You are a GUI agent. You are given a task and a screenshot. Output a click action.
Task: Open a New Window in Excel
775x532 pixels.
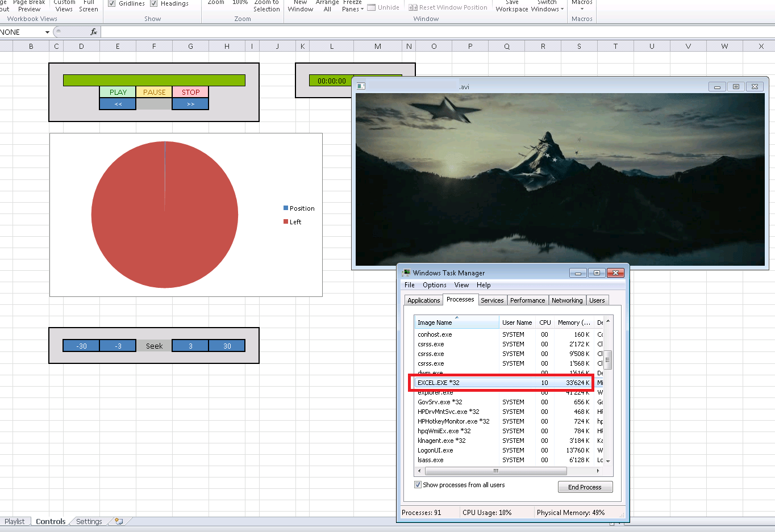[301, 6]
